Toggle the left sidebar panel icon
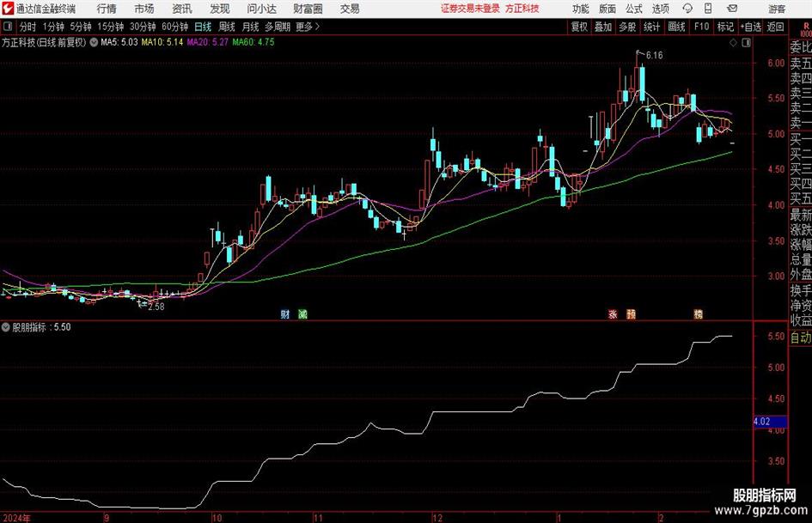This screenshot has width=812, height=523. 8,27
